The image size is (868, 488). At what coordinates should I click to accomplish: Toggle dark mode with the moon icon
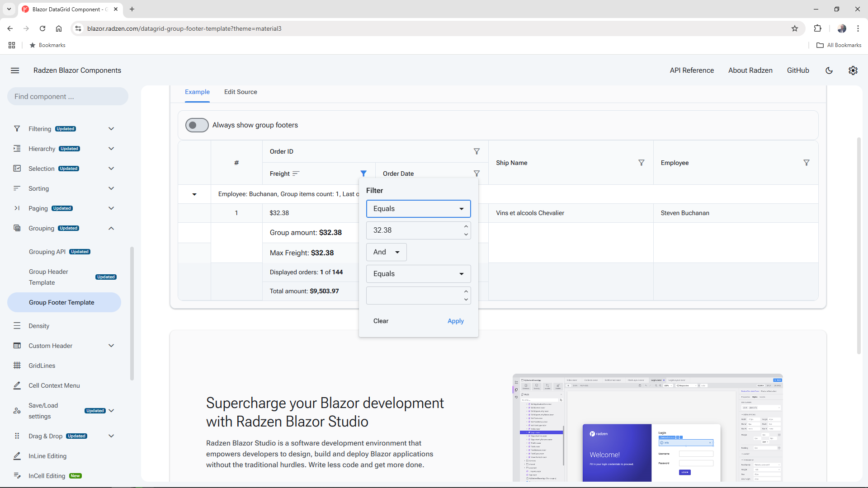click(829, 70)
